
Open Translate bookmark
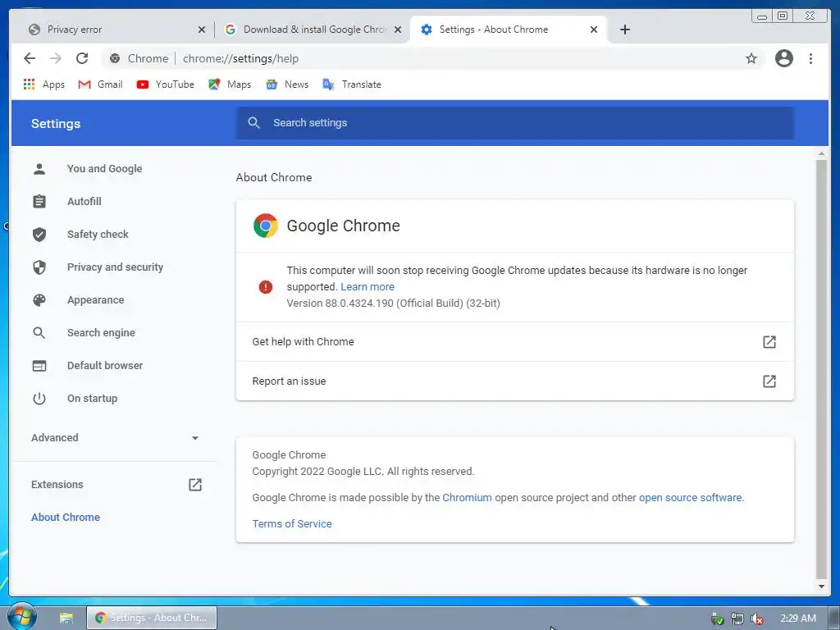point(351,84)
